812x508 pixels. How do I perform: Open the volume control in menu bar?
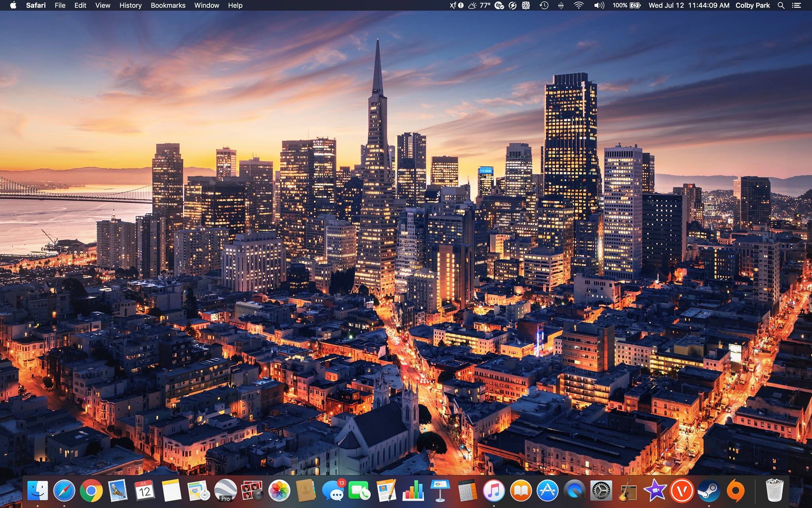coord(599,6)
